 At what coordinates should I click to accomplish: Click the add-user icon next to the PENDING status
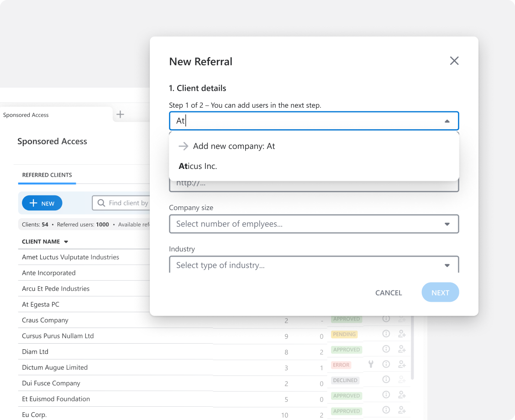tap(402, 334)
